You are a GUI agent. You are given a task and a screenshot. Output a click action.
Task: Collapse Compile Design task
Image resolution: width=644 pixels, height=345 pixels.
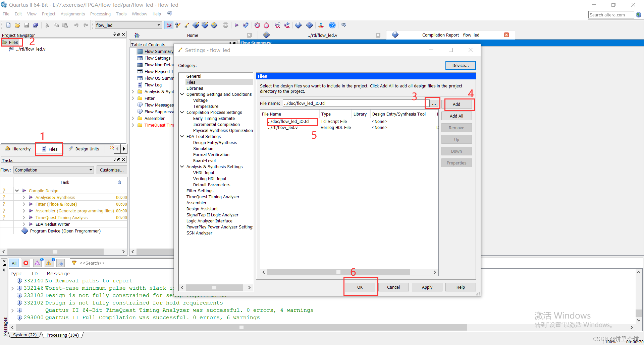[17, 191]
